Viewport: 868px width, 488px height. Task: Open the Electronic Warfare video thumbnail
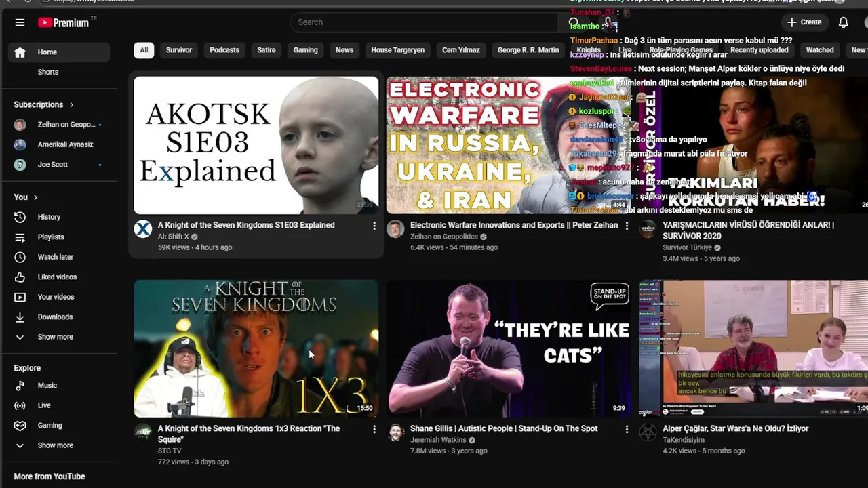point(509,145)
